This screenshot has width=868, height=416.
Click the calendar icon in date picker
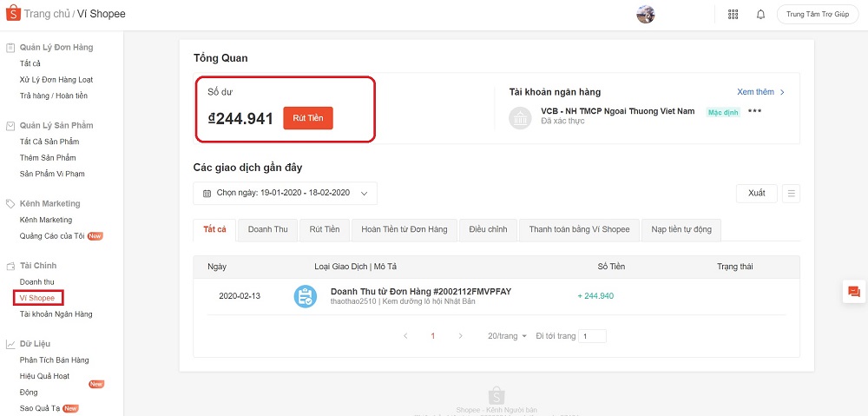207,194
